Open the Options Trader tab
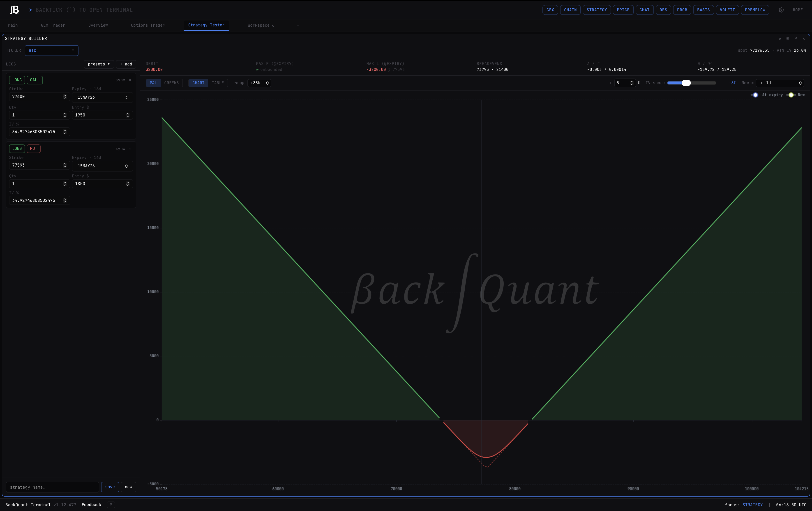This screenshot has width=812, height=511. point(148,25)
